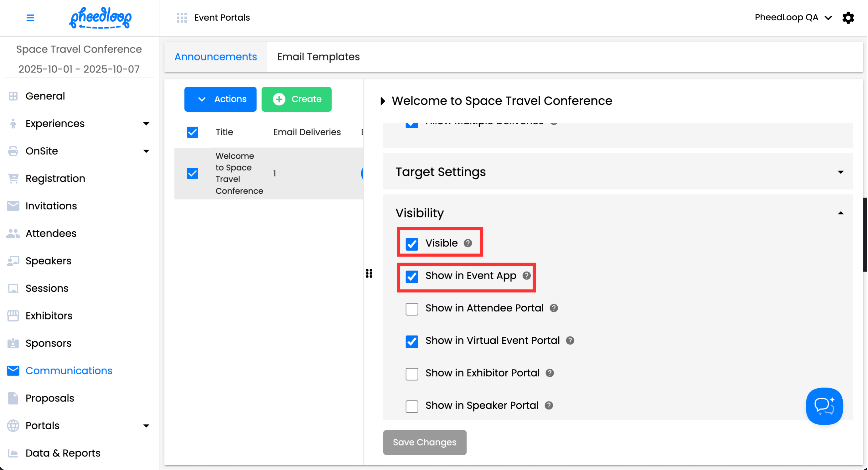Click the settings gear icon
This screenshot has width=868, height=470.
(849, 18)
